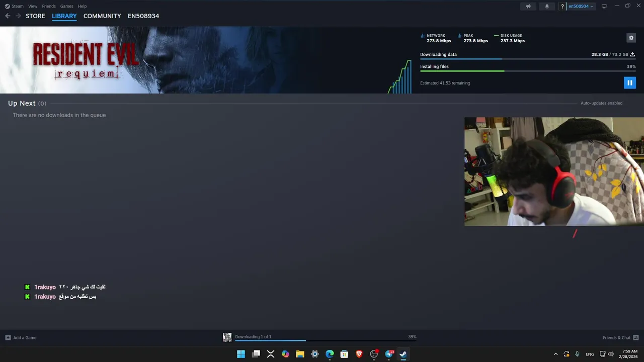Switch to Big Picture mode monitor icon
Viewport: 644px width, 362px height.
tap(604, 6)
